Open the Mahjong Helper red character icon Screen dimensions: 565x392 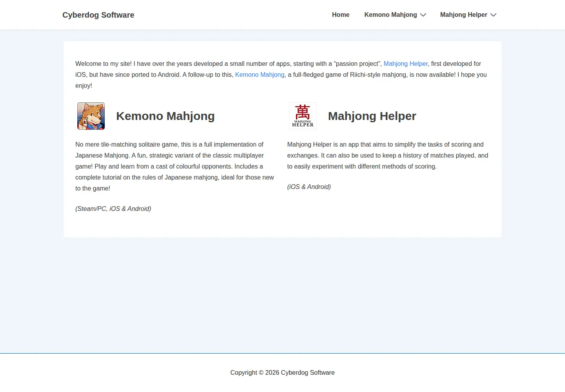303,116
